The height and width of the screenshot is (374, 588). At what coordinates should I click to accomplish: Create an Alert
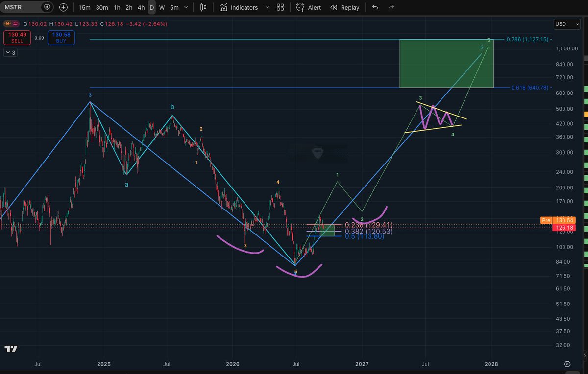tap(309, 8)
